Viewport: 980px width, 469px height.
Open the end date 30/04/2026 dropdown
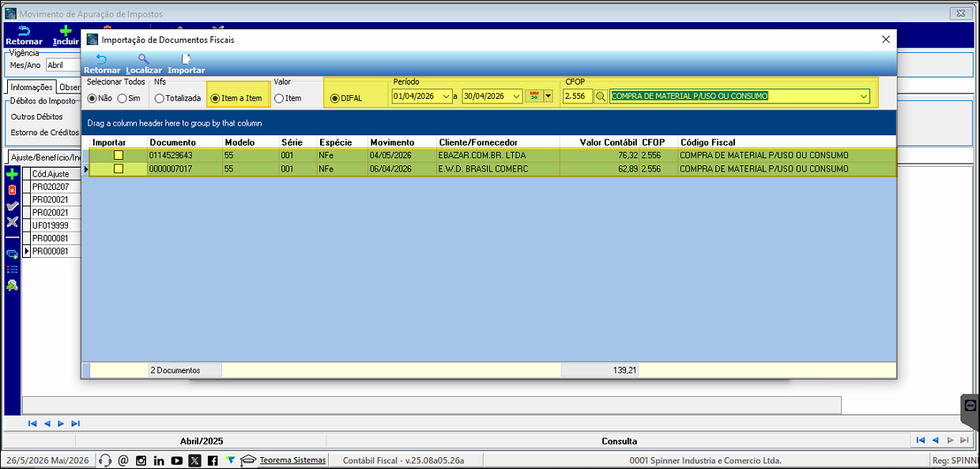518,96
